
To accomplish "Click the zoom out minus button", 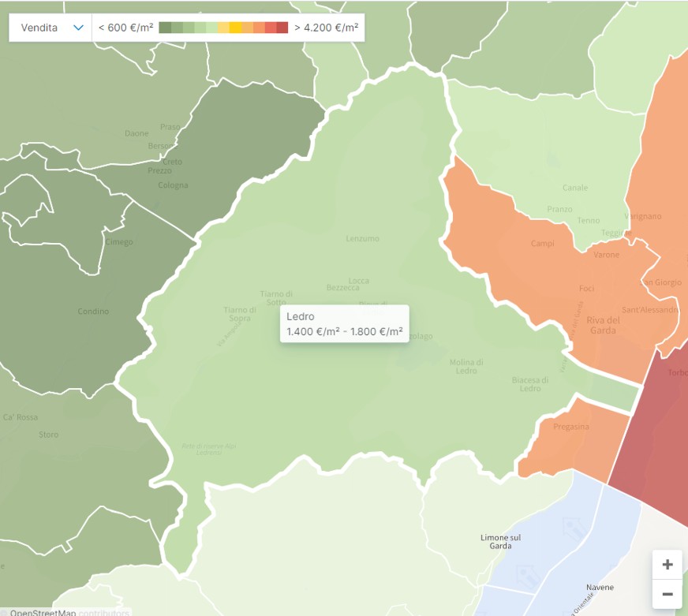I will (x=667, y=594).
